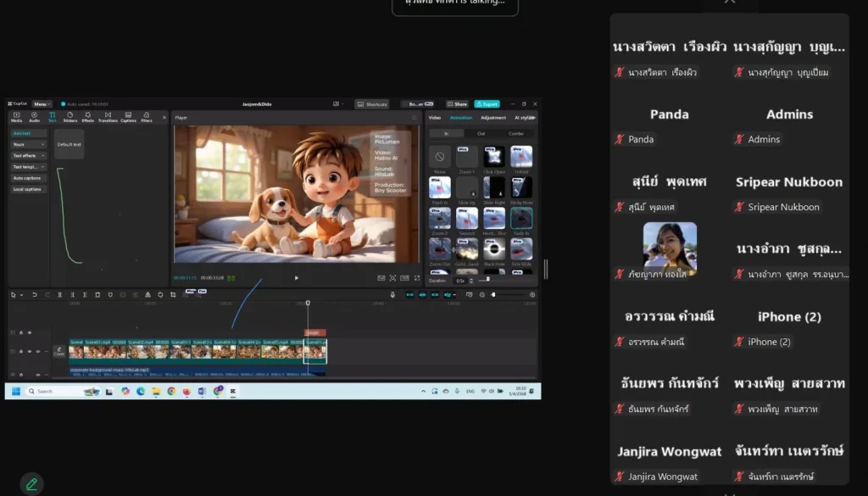This screenshot has height=496, width=868.
Task: Open the Effects panel icon
Action: click(87, 116)
